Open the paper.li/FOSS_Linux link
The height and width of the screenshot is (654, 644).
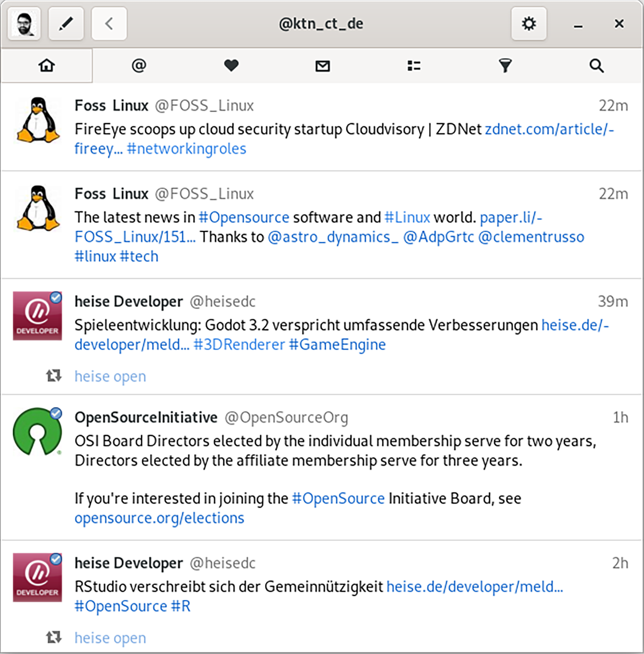tap(511, 217)
